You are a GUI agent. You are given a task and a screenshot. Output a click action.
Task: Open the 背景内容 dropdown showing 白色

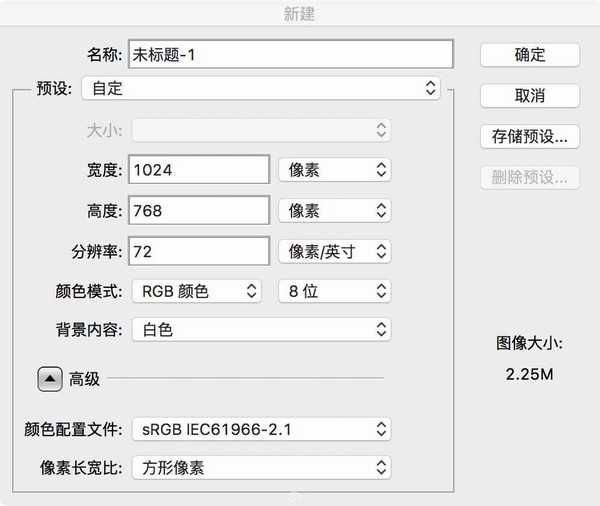(x=261, y=329)
